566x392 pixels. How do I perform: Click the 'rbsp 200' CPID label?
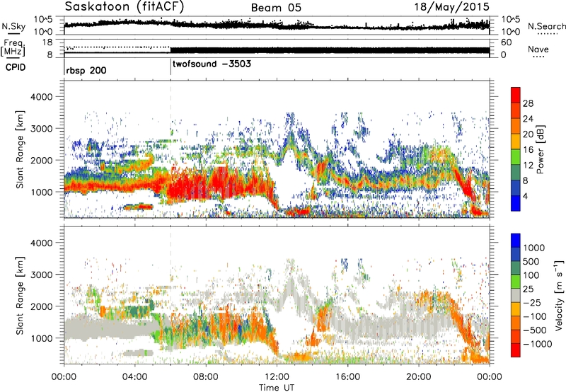86,70
